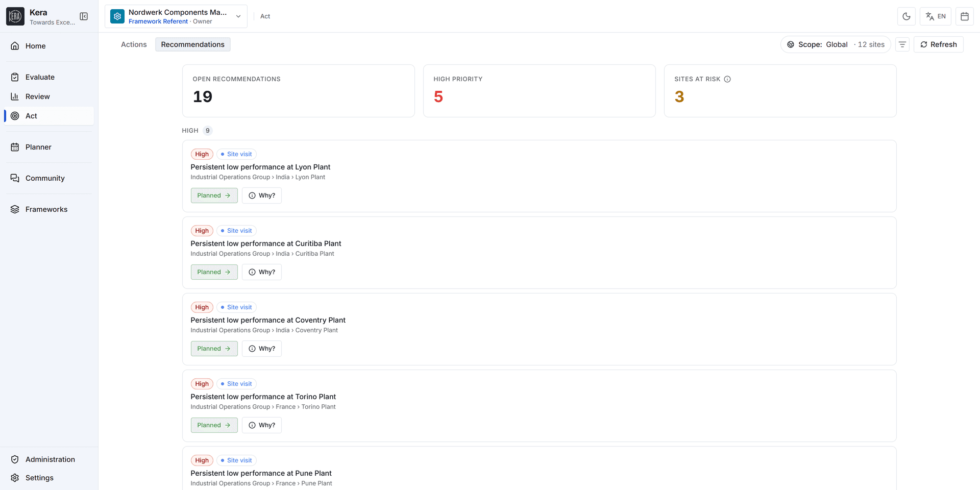
Task: Click High badge on Curitiba Plant card
Action: 202,231
